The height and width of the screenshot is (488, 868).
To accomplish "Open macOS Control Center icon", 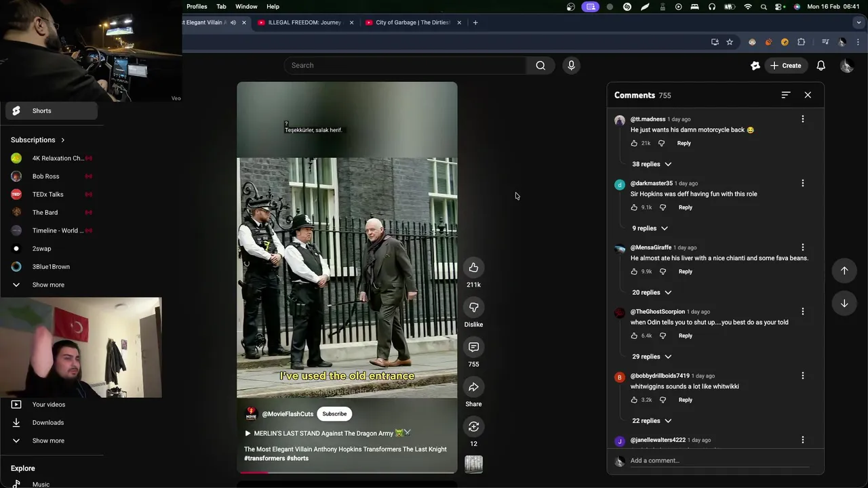I will [780, 7].
